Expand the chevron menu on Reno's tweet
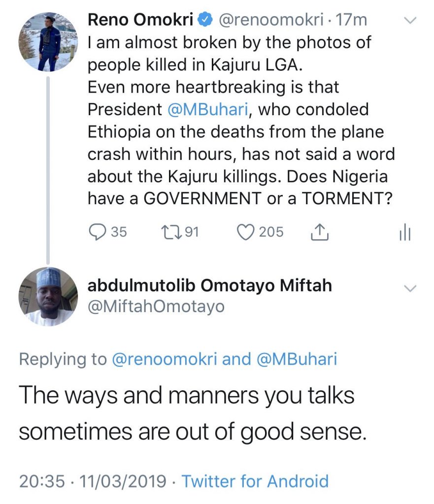The image size is (434, 504). click(x=410, y=21)
